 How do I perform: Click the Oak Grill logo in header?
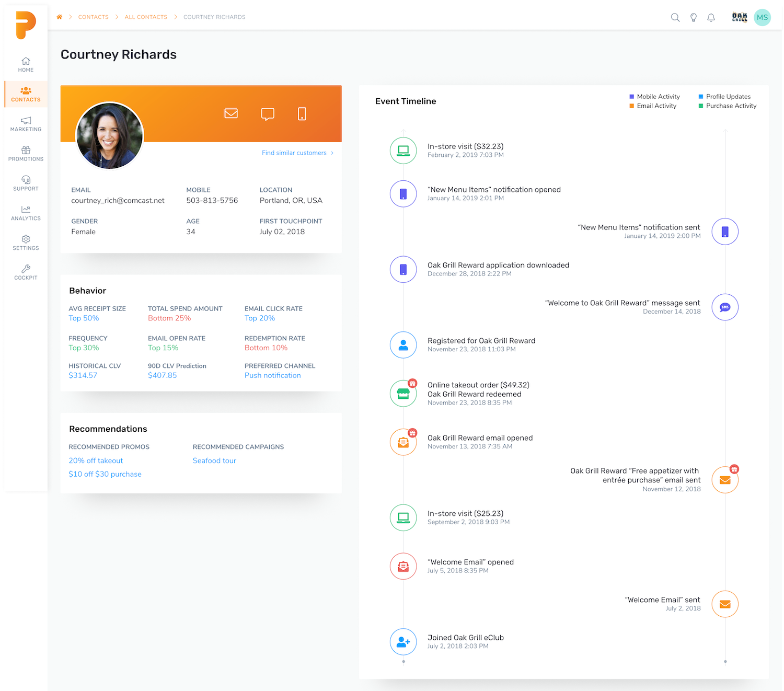(x=740, y=17)
